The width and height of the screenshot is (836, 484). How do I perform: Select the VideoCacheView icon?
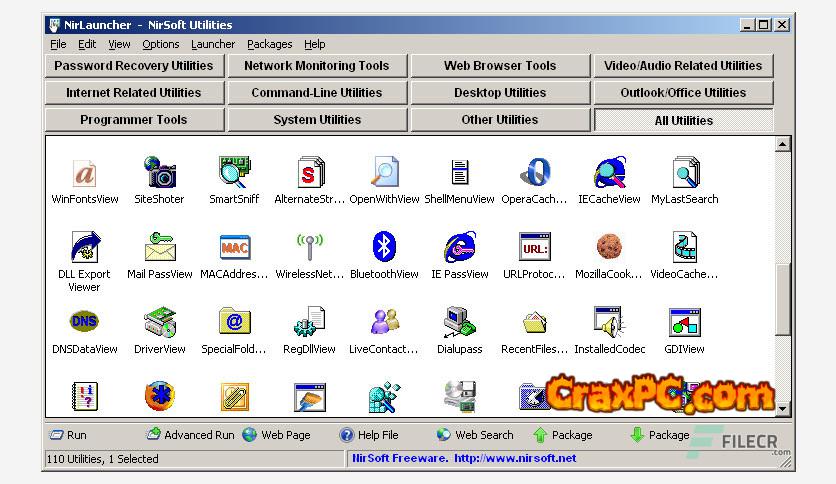coord(685,247)
